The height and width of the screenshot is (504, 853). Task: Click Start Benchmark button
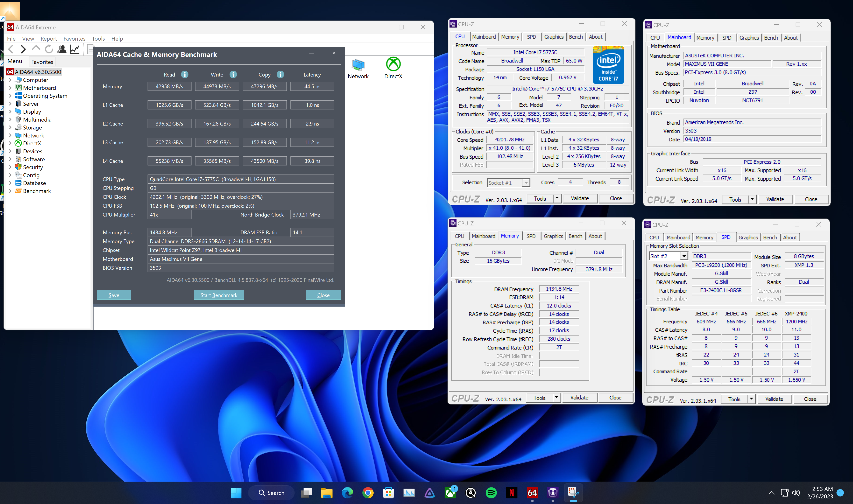219,295
